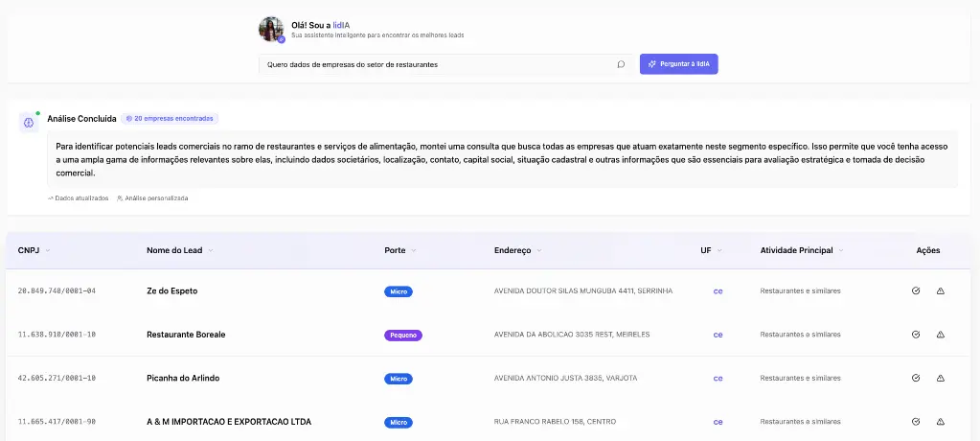The width and height of the screenshot is (980, 441).
Task: Expand the Porte column filter arrow
Action: 414,250
